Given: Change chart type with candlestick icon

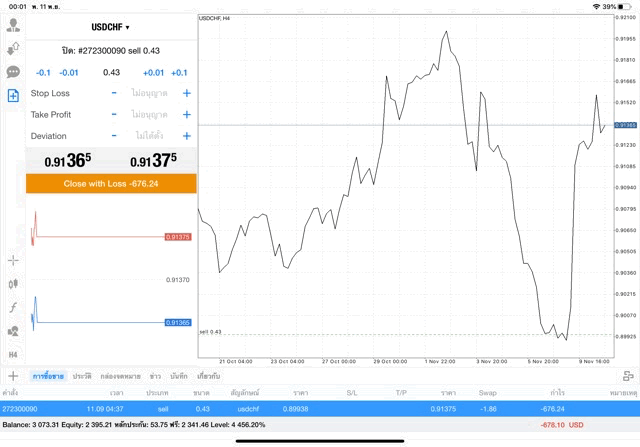Looking at the screenshot, I should 13,284.
